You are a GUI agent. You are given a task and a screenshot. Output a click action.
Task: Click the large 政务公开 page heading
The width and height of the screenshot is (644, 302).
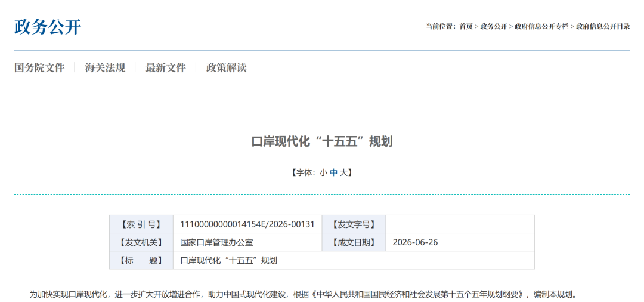coord(48,27)
